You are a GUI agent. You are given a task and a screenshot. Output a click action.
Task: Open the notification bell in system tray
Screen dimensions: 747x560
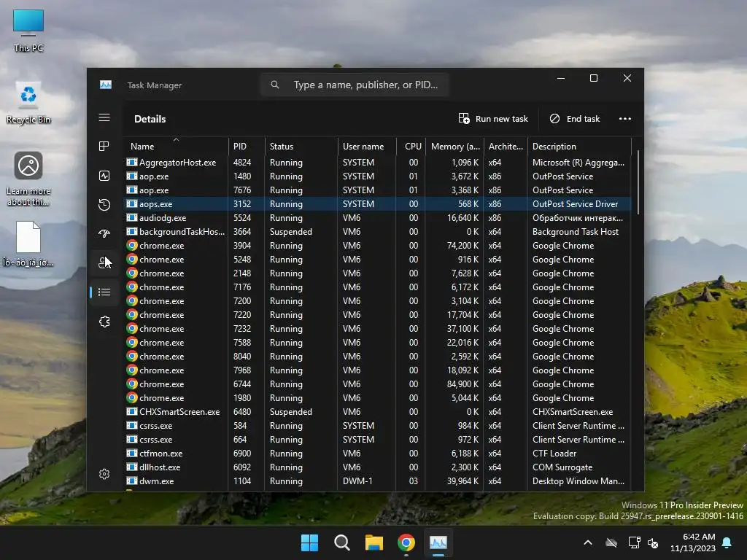tap(727, 542)
